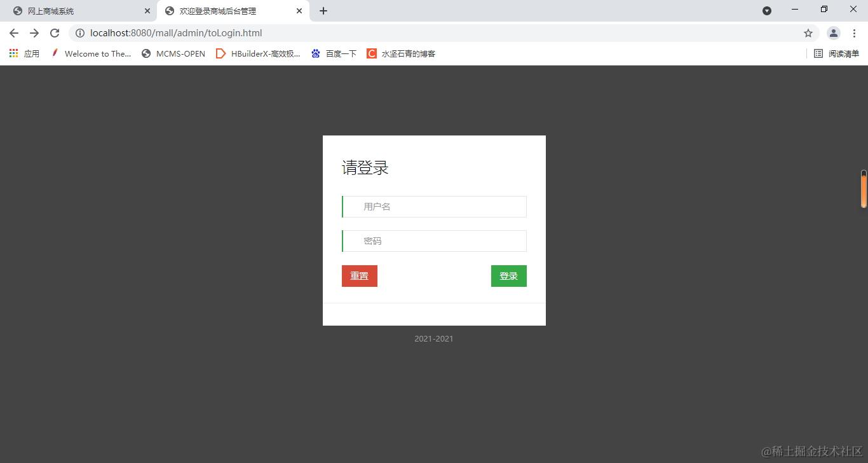Click the forward navigation arrow
Screen dimensions: 868x463
(x=34, y=33)
